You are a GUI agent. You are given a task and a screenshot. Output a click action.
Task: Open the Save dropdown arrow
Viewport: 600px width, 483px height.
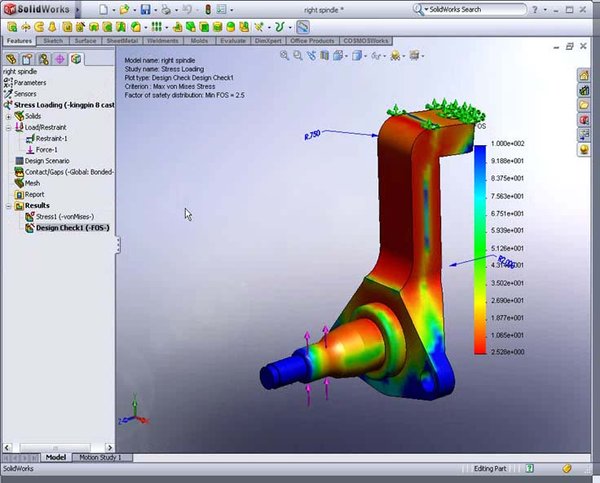(x=156, y=10)
